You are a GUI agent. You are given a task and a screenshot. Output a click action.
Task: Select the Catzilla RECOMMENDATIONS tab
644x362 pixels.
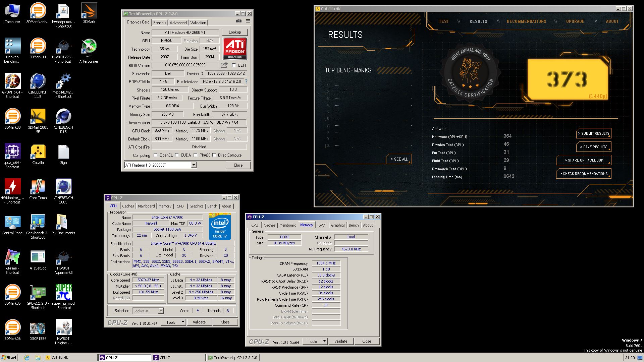[x=526, y=21]
